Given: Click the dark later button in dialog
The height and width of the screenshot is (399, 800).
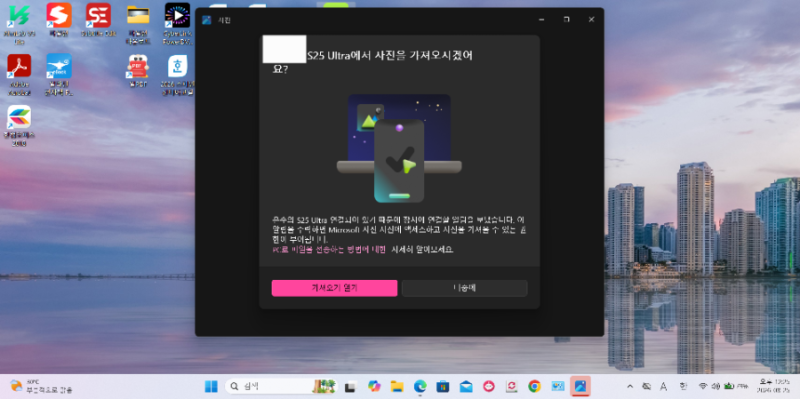Looking at the screenshot, I should point(464,288).
